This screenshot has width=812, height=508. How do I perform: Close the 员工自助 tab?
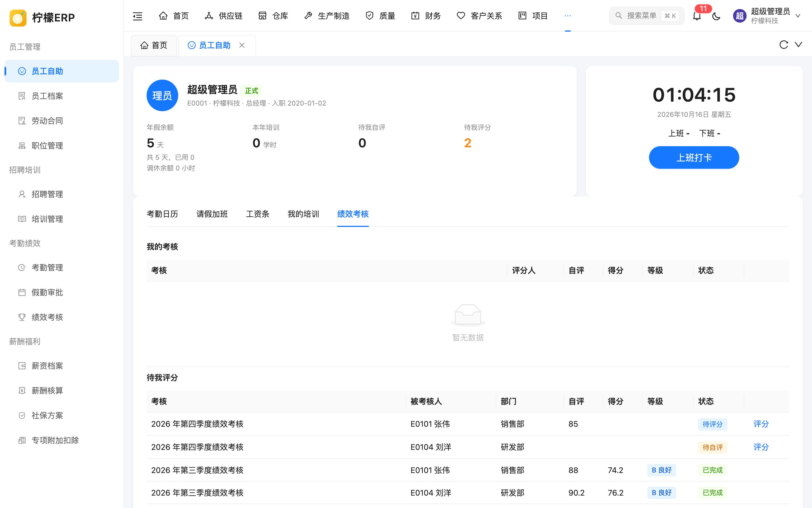(x=242, y=45)
